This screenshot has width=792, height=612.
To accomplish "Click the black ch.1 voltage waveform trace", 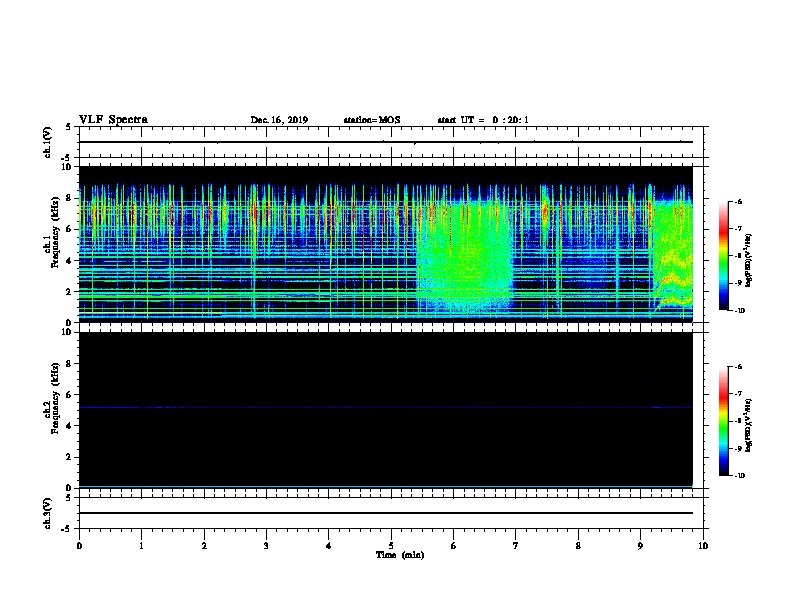I will pyautogui.click(x=385, y=142).
